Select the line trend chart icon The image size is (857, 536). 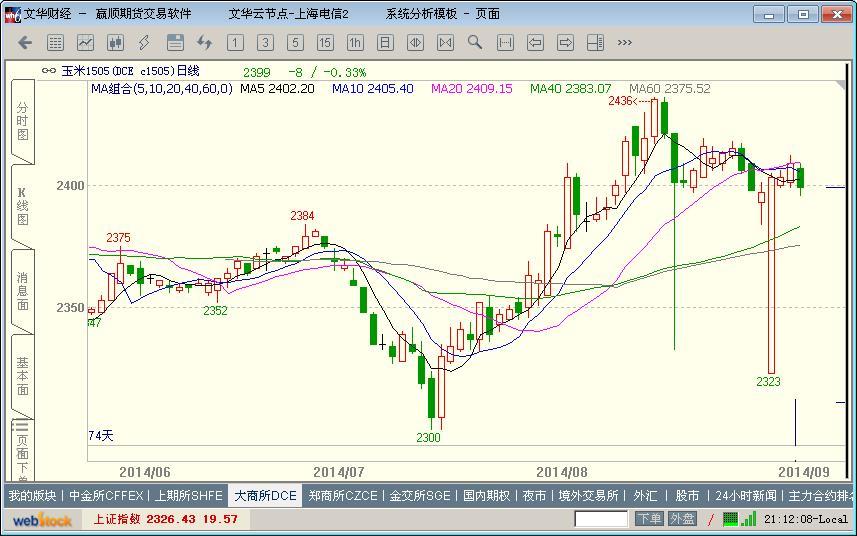[86, 43]
